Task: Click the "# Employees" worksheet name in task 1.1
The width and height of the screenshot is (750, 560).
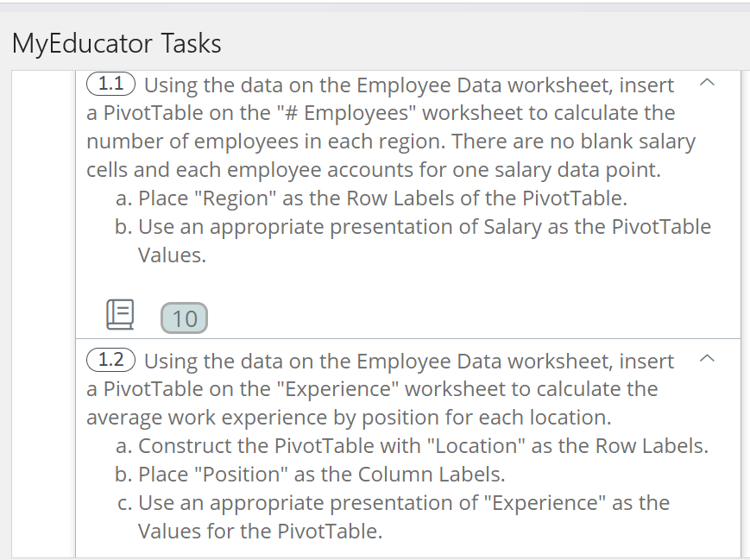Action: (x=347, y=113)
